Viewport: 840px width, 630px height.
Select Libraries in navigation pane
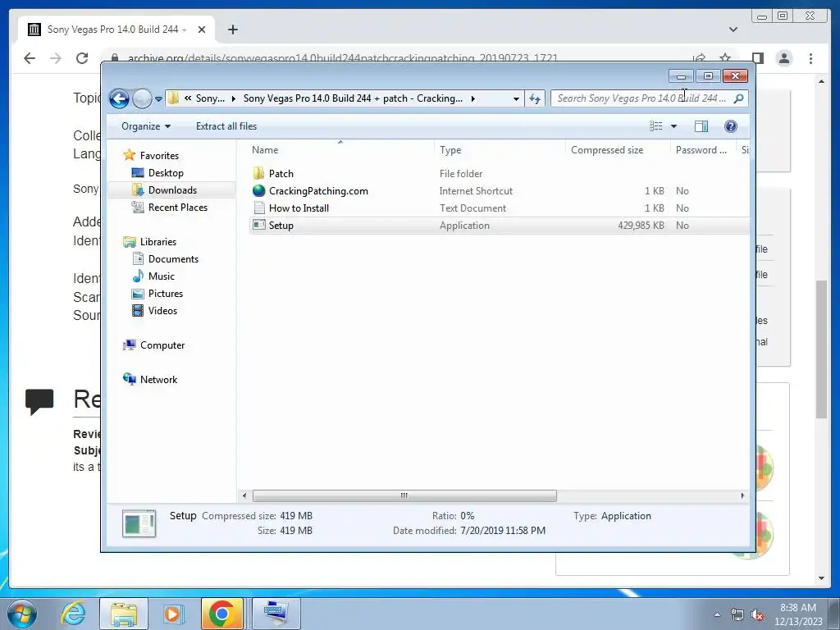coord(158,242)
